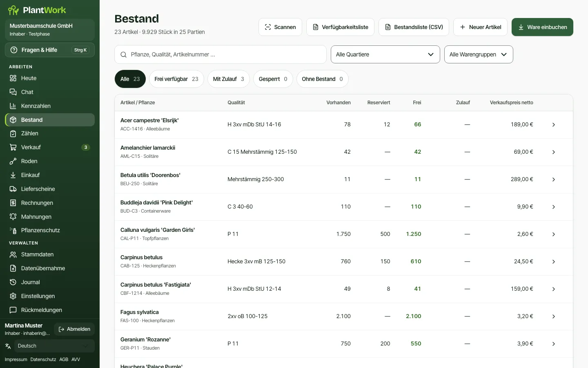Open Pflanzenschutz spray icon
Viewport: 588px width, 368px height.
point(13,230)
